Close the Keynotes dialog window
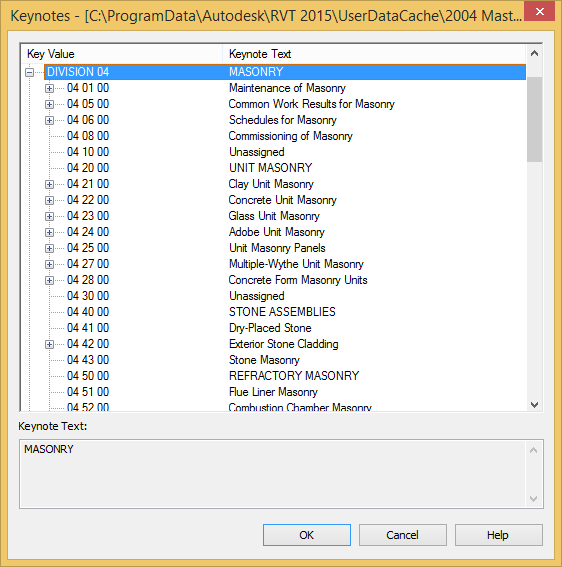The image size is (562, 567). click(x=539, y=11)
